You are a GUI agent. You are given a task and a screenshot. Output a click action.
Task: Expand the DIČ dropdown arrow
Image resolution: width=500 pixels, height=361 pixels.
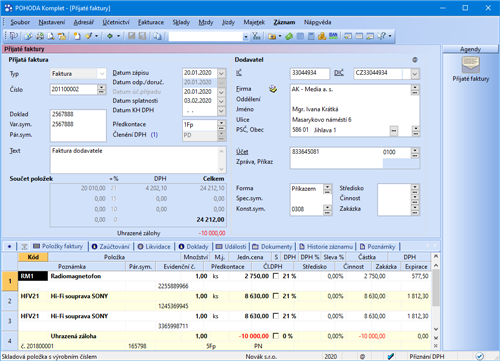415,74
